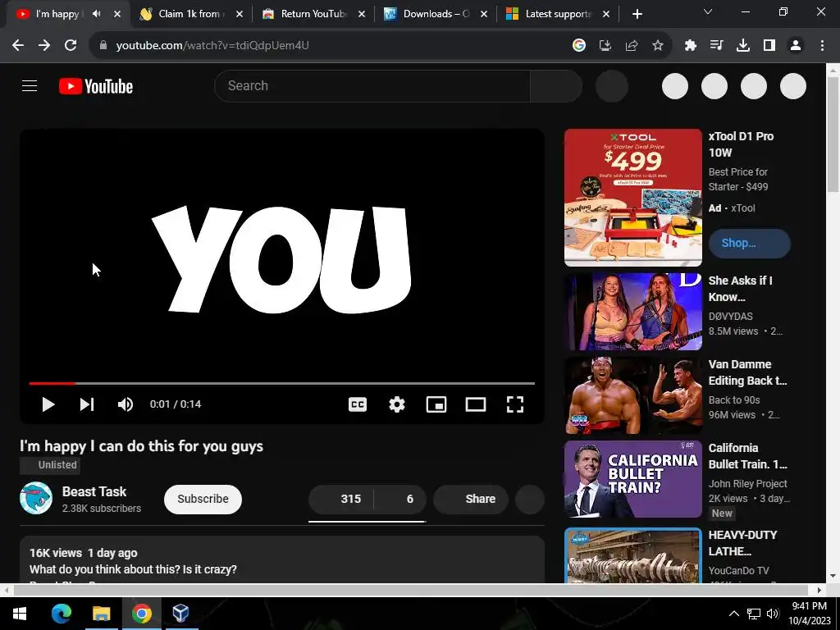
Task: Click the address bar URL
Action: [x=212, y=46]
